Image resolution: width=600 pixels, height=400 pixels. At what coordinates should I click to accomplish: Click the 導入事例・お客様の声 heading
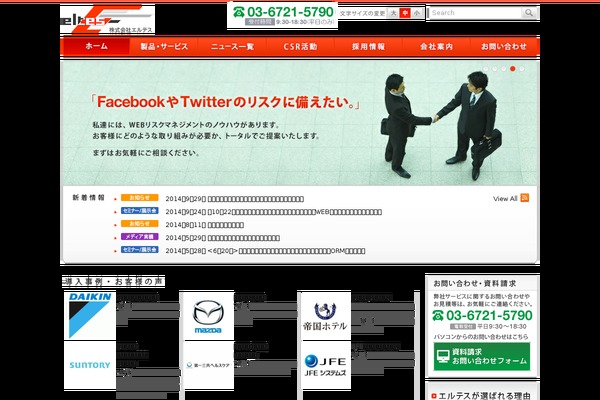114,281
